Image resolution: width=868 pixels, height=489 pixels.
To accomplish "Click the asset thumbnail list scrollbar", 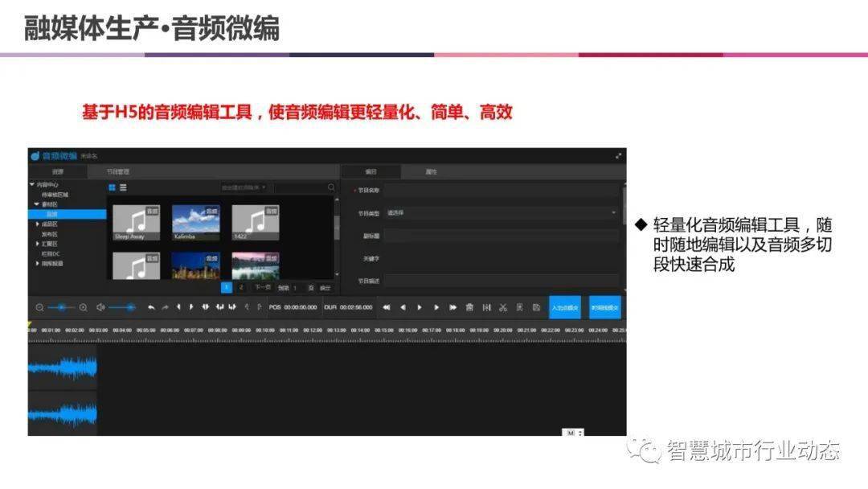I will (337, 227).
